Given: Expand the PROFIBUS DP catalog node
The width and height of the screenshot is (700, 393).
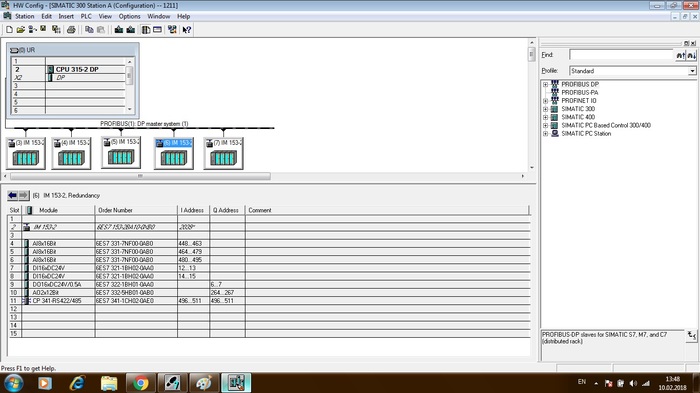Looking at the screenshot, I should point(545,84).
